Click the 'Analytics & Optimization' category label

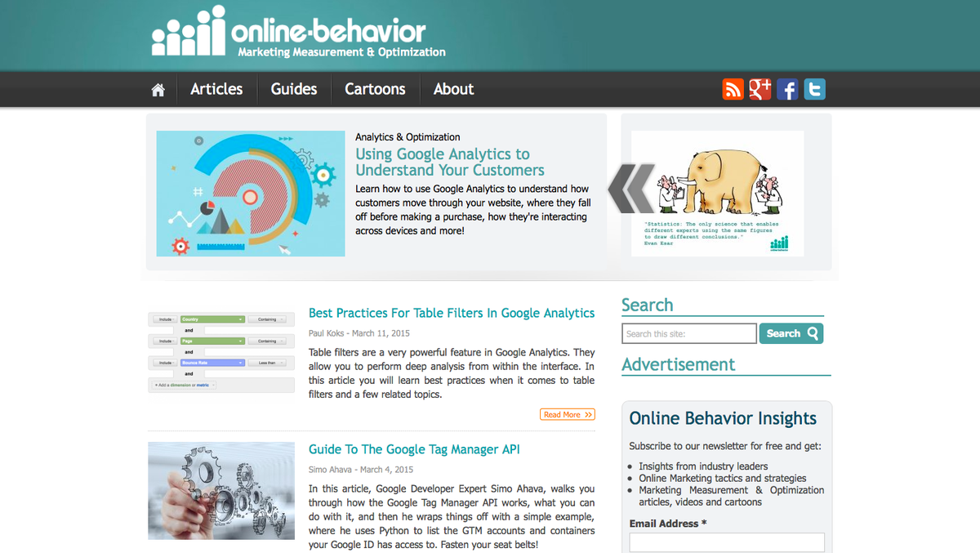point(408,137)
